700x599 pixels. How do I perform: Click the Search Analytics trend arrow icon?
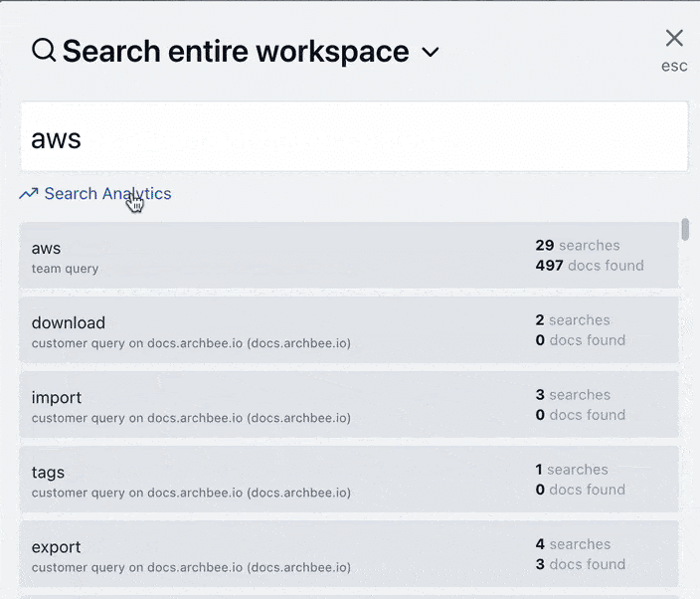click(x=29, y=194)
